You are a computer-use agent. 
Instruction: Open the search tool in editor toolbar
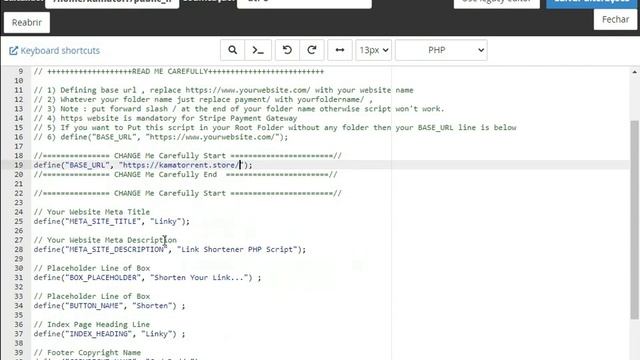point(232,50)
